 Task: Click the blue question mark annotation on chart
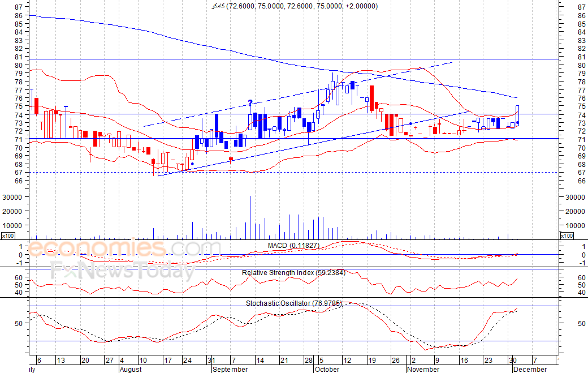point(250,102)
